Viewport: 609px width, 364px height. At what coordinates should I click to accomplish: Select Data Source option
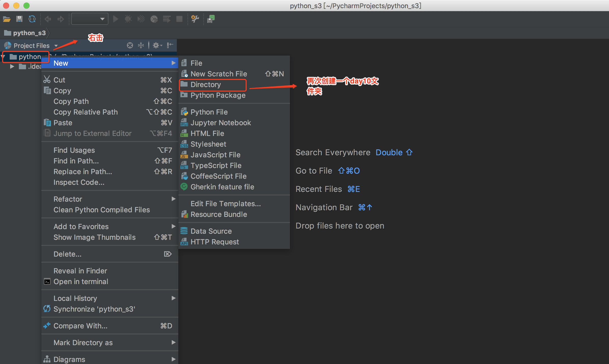coord(234,231)
